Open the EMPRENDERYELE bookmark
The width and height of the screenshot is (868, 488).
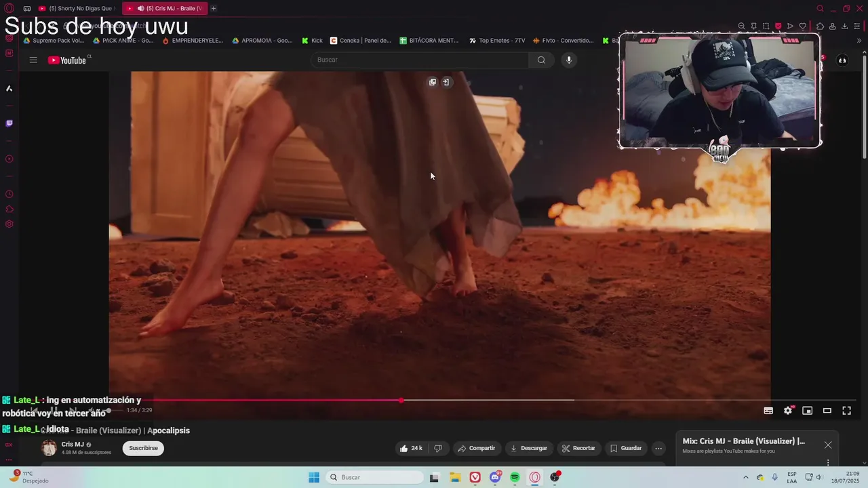point(193,41)
